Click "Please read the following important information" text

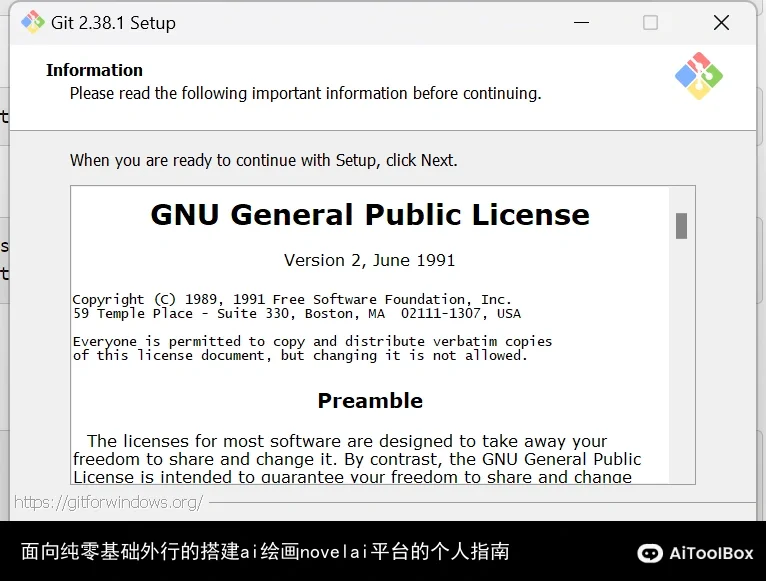pyautogui.click(x=305, y=93)
